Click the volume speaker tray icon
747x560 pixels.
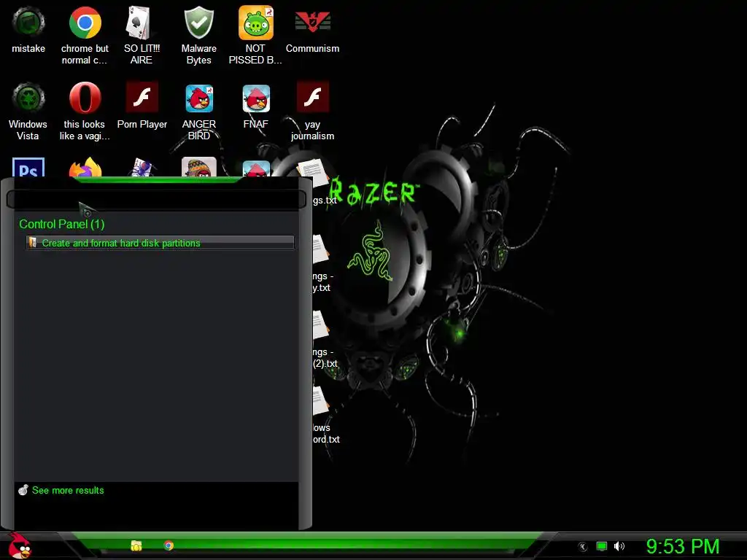619,546
